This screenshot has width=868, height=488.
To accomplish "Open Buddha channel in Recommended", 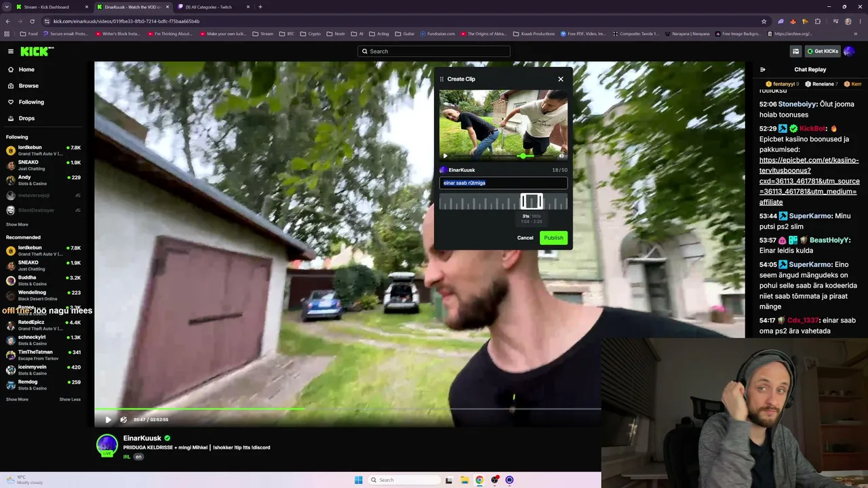I will [x=43, y=280].
